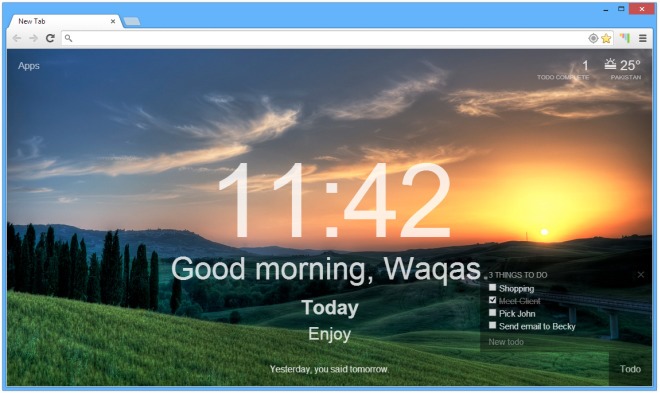660x393 pixels.
Task: Click the weather sunrise icon
Action: point(610,64)
